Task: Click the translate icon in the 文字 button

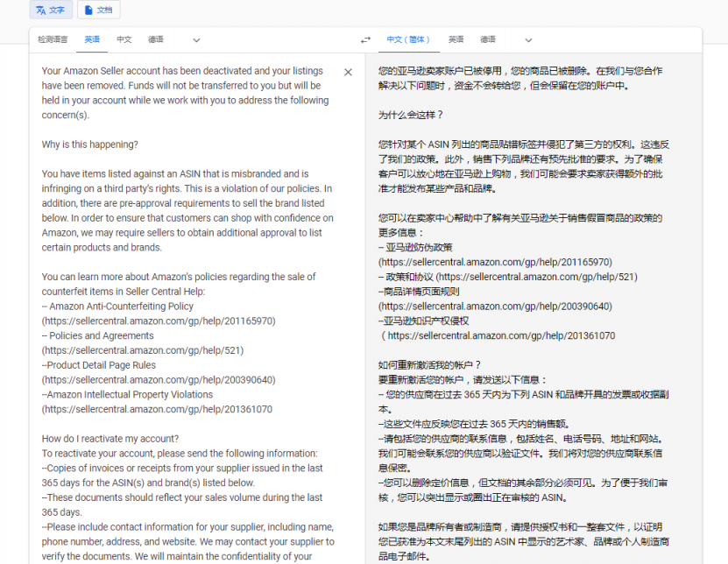Action: [x=41, y=10]
